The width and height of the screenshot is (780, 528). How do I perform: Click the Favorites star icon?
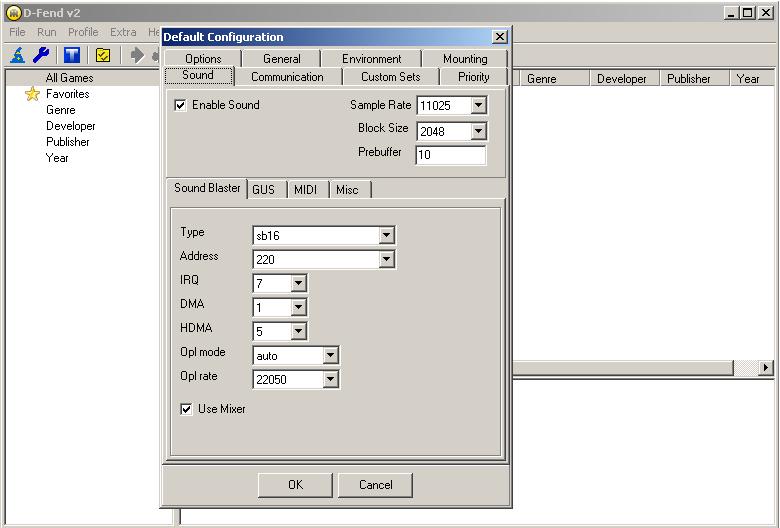tap(32, 94)
